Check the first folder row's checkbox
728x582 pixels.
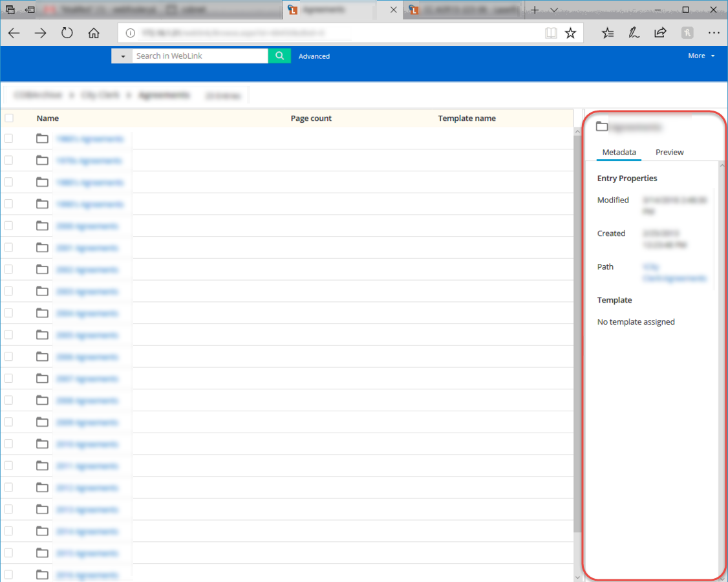9,138
